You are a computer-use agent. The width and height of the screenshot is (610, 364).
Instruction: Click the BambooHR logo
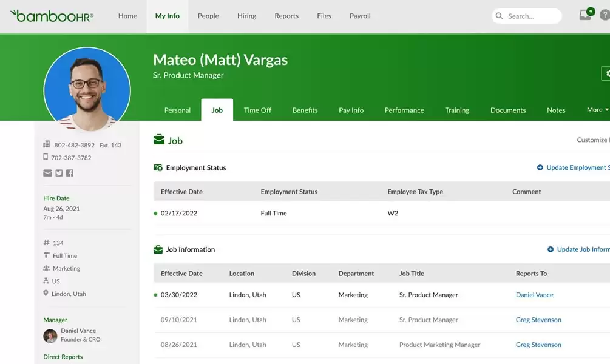pos(52,16)
